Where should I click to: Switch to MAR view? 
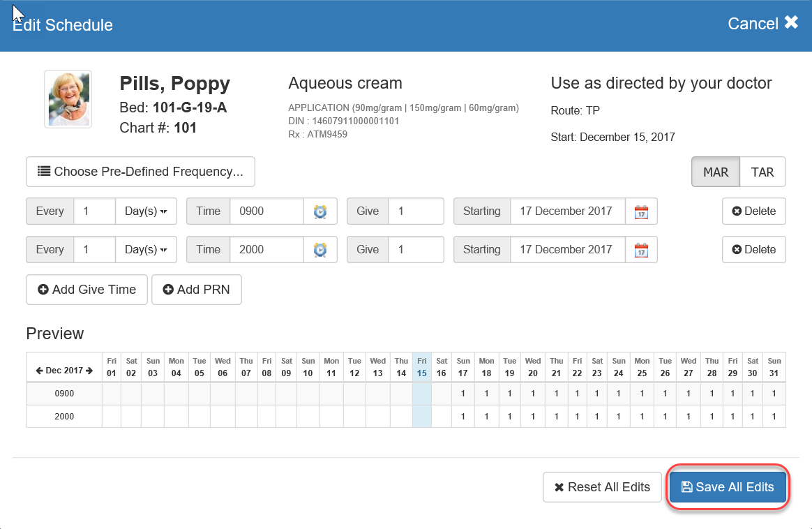point(715,172)
